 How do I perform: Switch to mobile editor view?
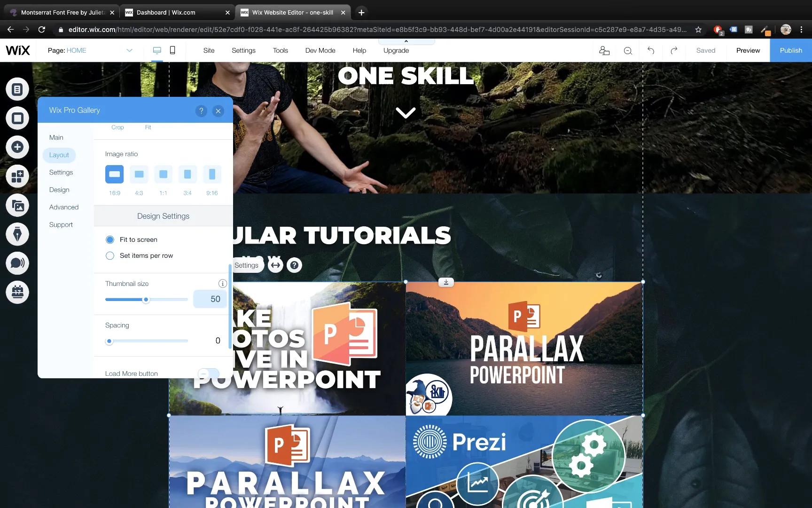[172, 50]
